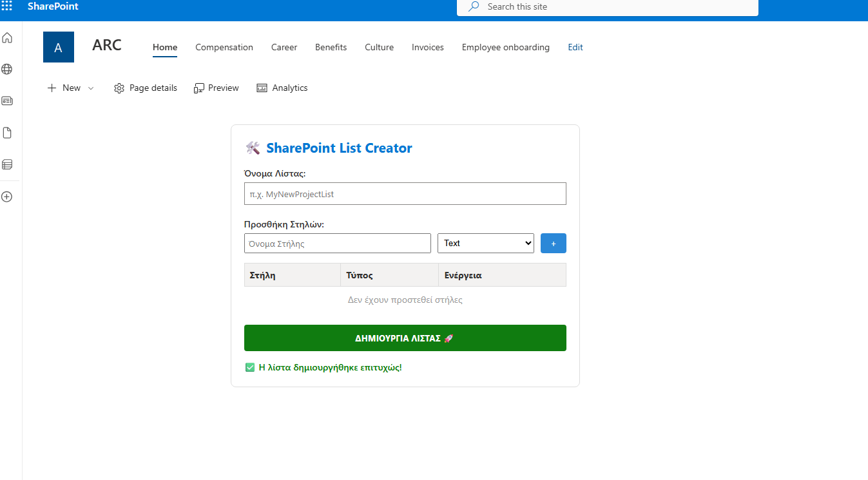Click the blue plus add column button
The image size is (868, 480).
click(553, 244)
